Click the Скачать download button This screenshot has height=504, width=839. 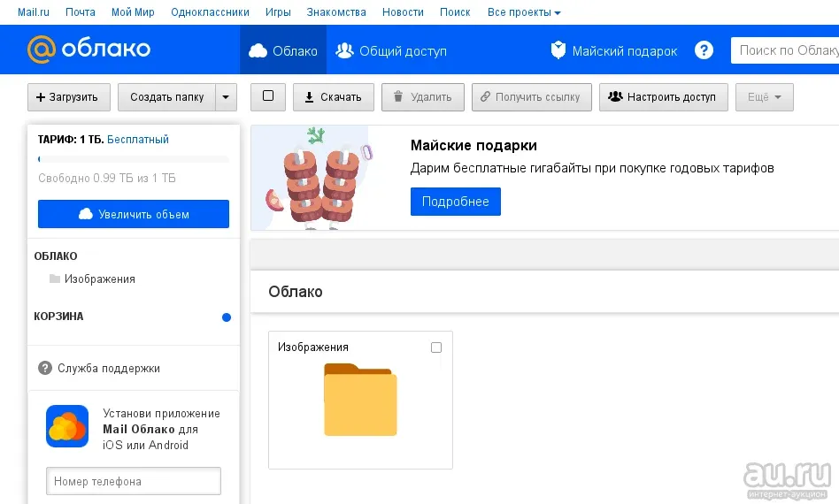pyautogui.click(x=334, y=97)
